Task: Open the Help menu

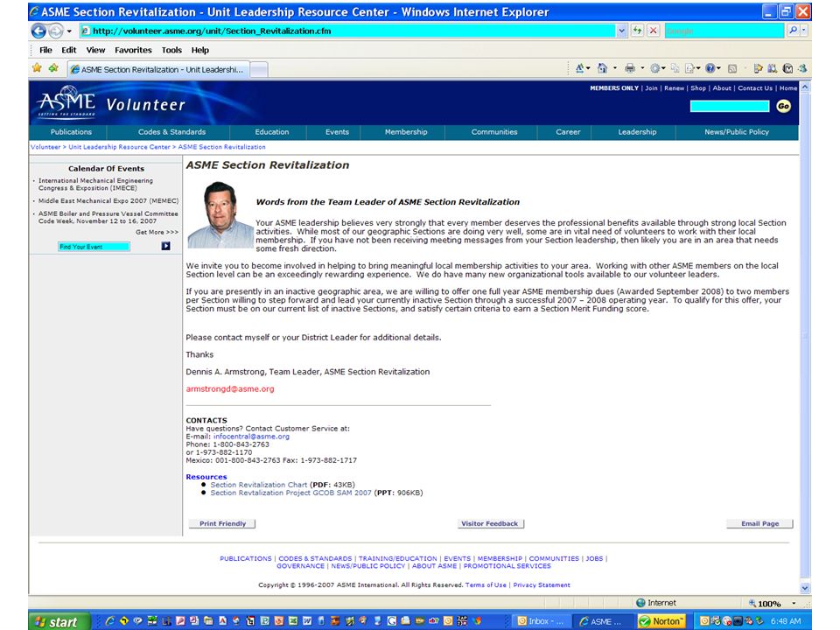Action: 199,50
